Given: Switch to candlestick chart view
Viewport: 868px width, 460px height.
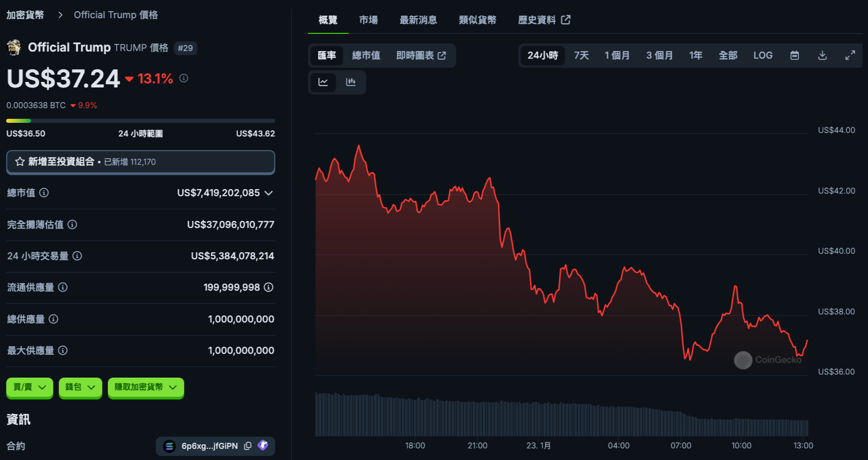Looking at the screenshot, I should tap(350, 82).
